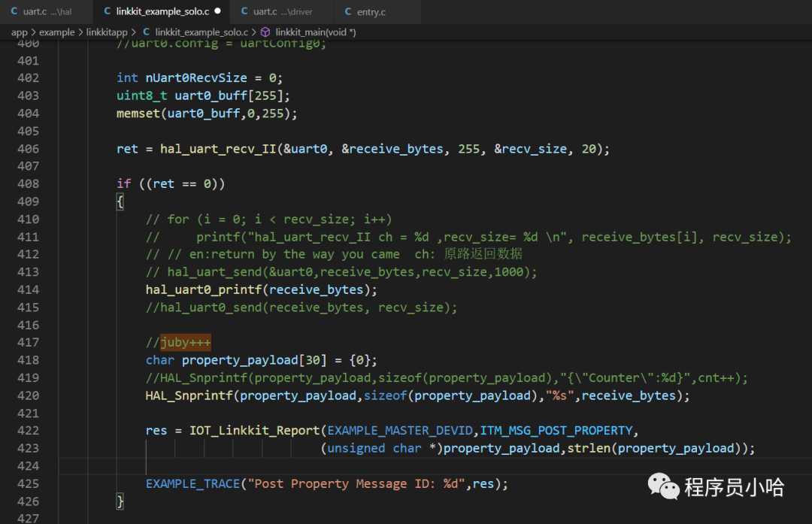Click the C icon on linkkit_example_solo.c tab
The height and width of the screenshot is (524, 812).
click(x=107, y=11)
